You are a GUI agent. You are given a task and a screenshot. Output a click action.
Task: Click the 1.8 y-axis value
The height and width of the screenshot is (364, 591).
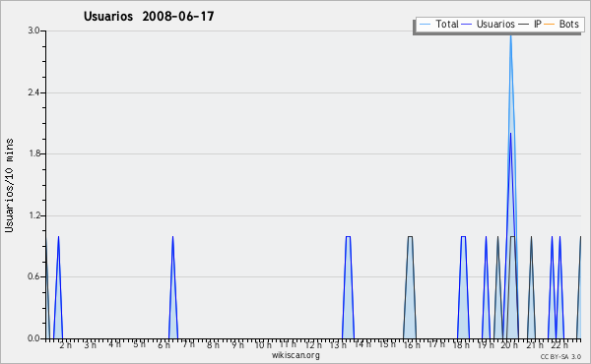pos(33,153)
